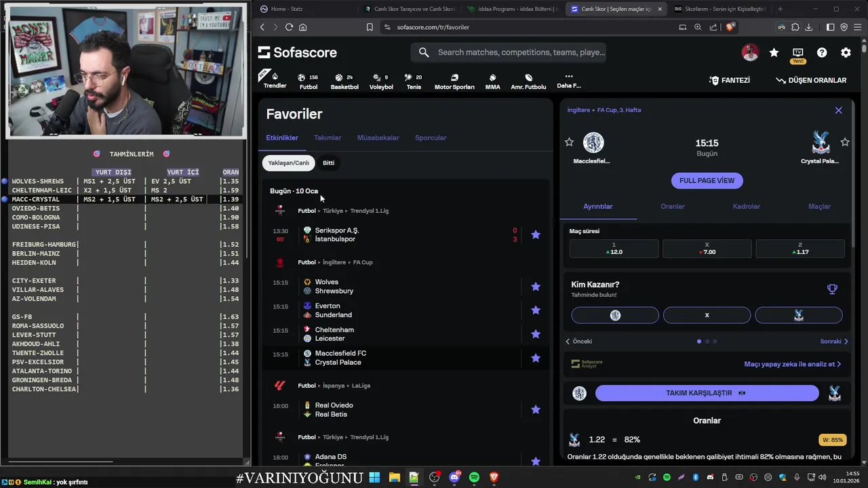Open the user profile avatar
The height and width of the screenshot is (488, 868).
coord(750,53)
